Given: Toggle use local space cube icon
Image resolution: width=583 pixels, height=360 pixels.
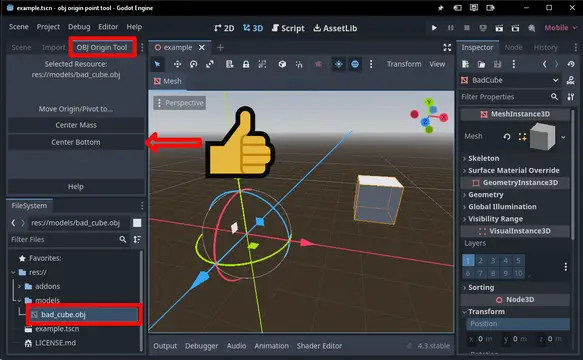Looking at the screenshot, I should (282, 64).
